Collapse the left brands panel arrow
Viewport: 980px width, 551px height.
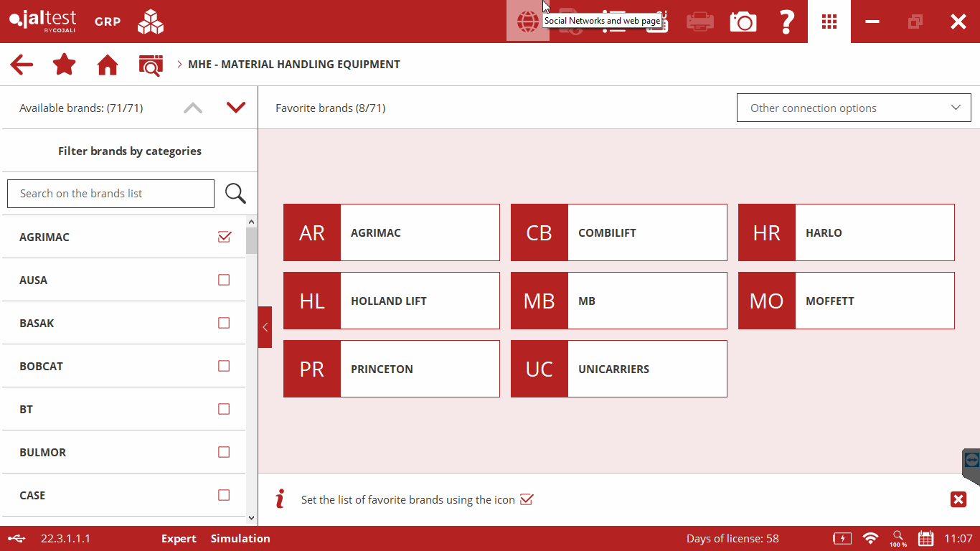coord(265,327)
